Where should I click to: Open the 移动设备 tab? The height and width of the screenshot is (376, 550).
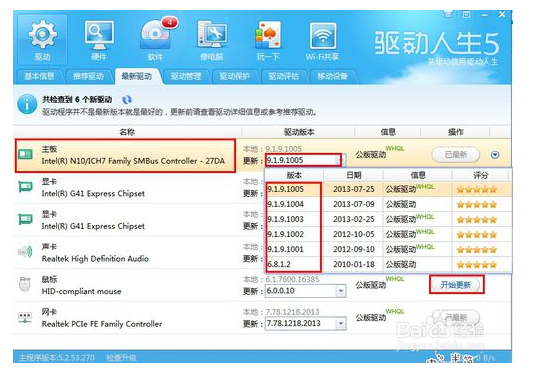pyautogui.click(x=332, y=76)
